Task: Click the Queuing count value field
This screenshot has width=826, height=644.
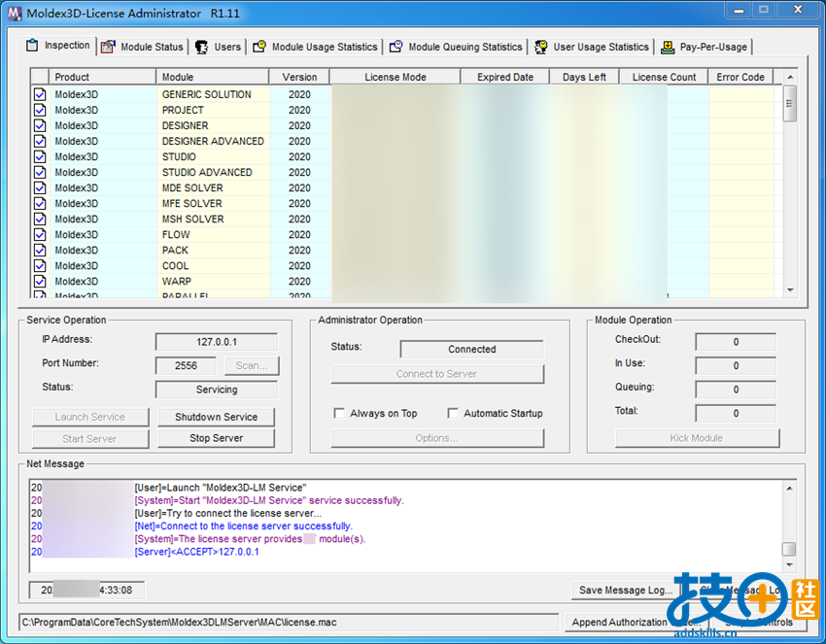Action: point(736,390)
